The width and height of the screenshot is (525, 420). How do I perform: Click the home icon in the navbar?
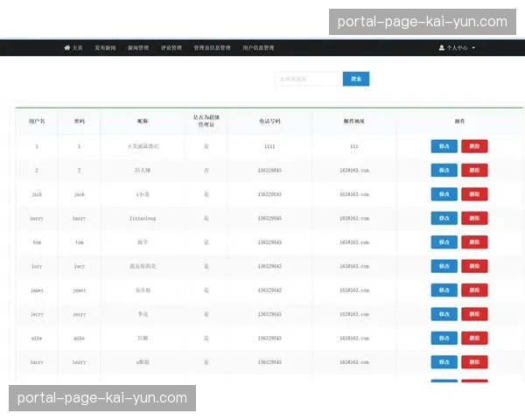click(67, 48)
